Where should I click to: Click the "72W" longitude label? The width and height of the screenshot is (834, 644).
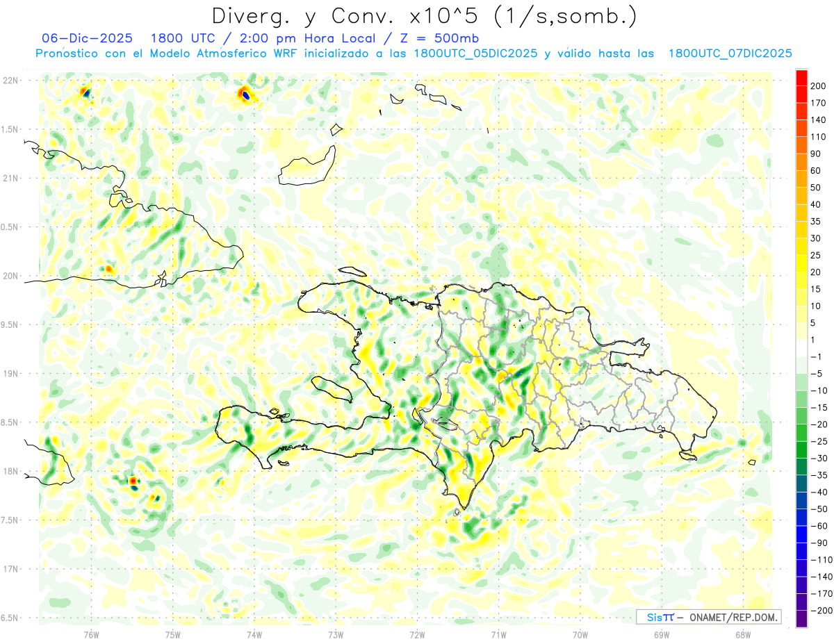(x=417, y=635)
